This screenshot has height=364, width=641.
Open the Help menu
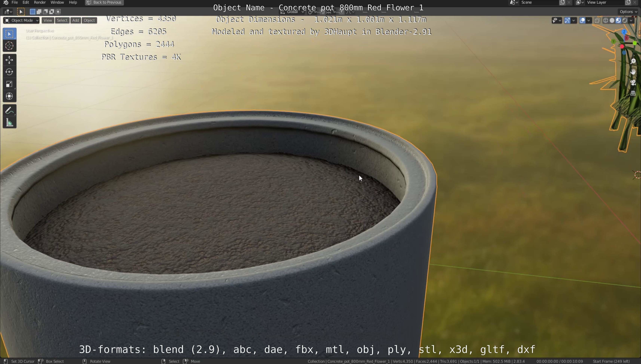(73, 2)
